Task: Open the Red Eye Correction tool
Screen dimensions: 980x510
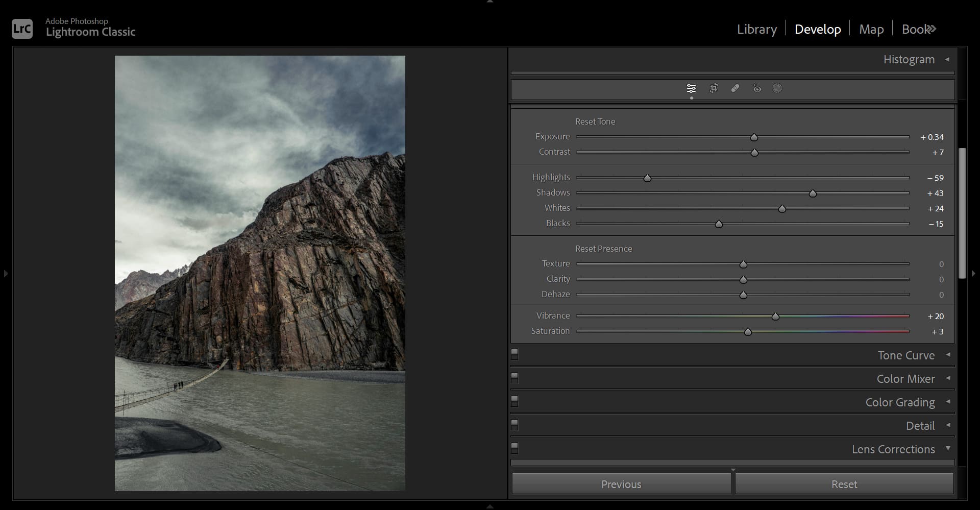Action: coord(756,88)
